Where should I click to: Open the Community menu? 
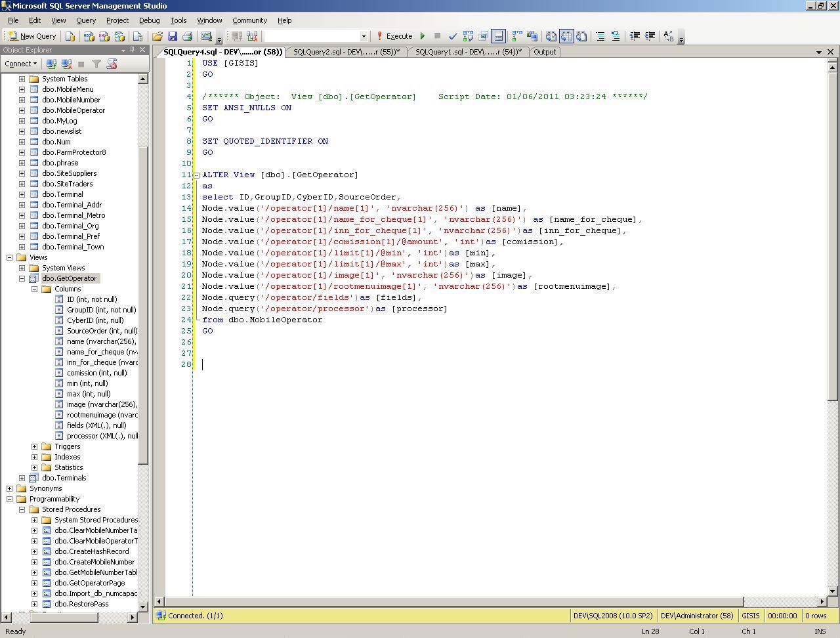[x=250, y=20]
